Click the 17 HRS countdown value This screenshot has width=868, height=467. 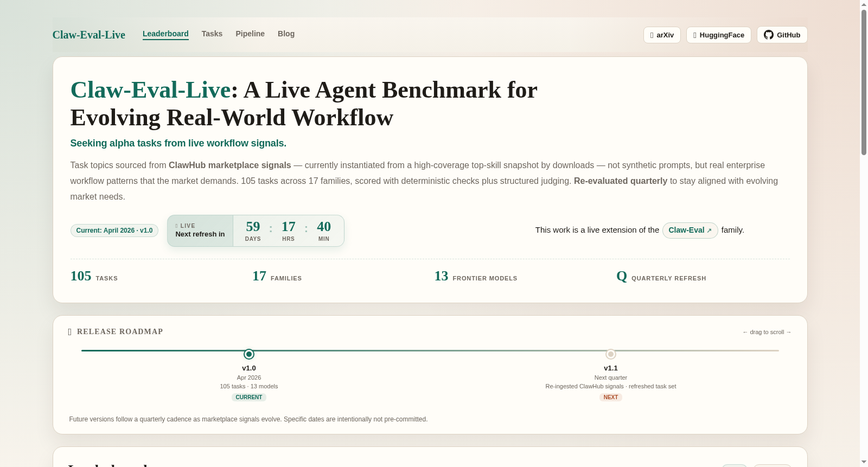288,231
